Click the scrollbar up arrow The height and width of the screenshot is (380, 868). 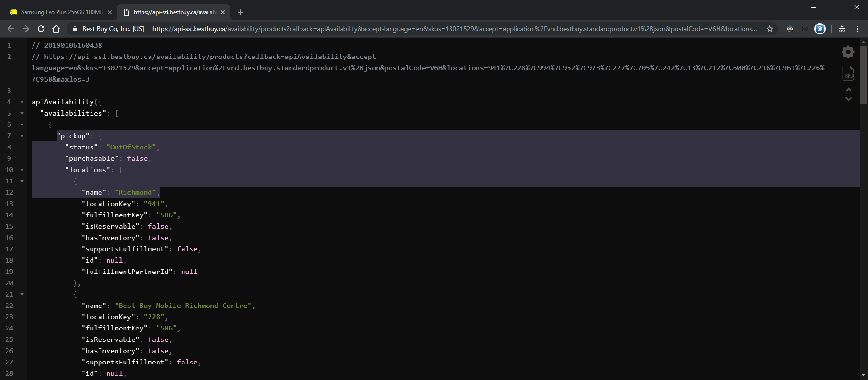[x=863, y=42]
